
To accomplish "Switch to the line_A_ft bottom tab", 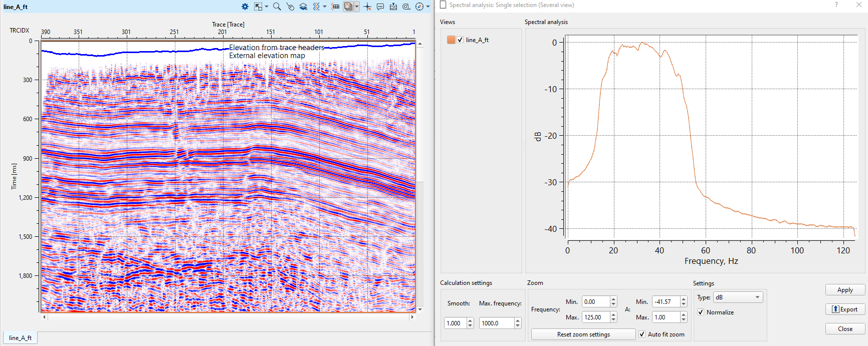I will [x=21, y=338].
